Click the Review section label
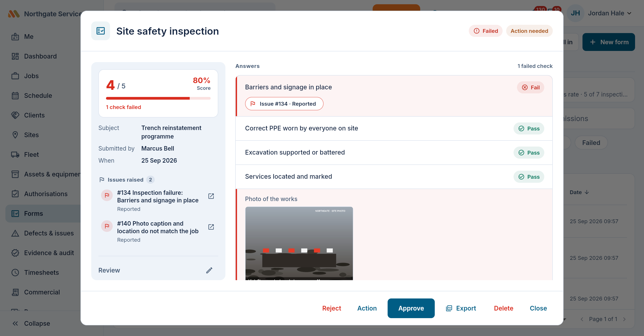The width and height of the screenshot is (644, 336). pyautogui.click(x=109, y=270)
